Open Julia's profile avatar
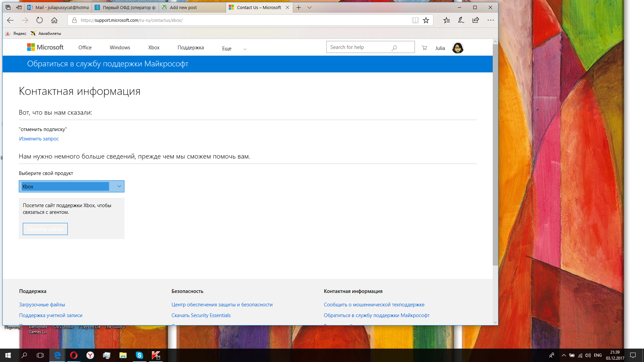 pos(458,48)
